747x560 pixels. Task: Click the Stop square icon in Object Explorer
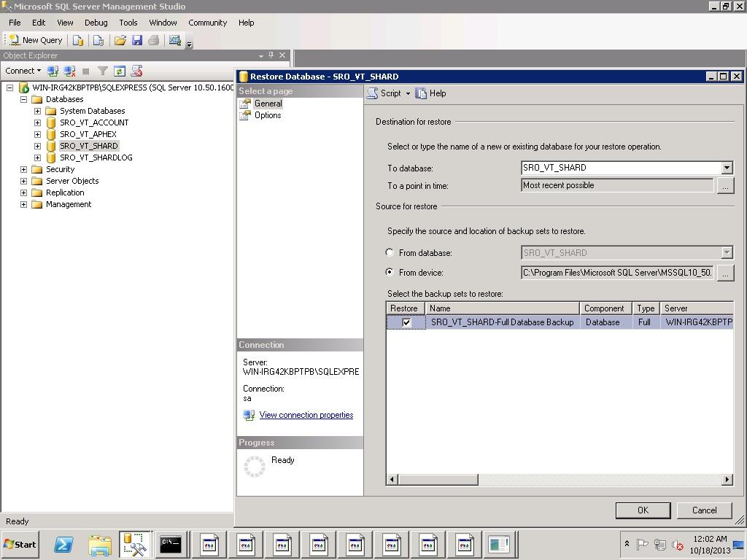(86, 71)
